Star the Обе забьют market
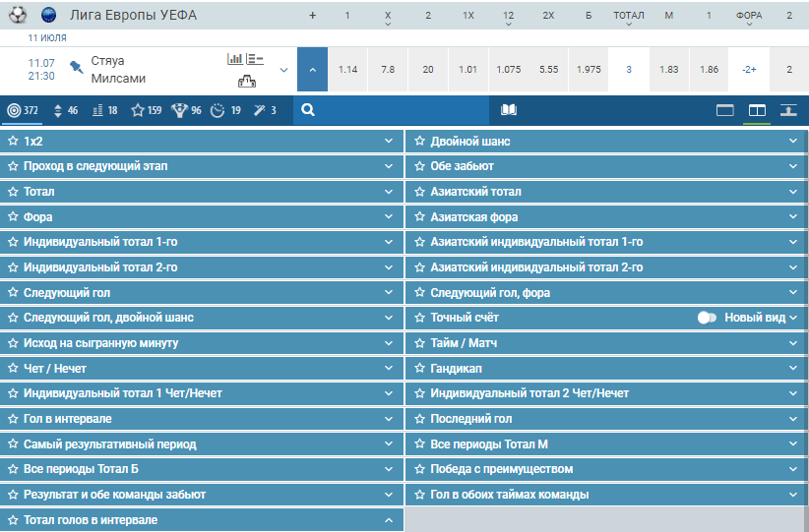The width and height of the screenshot is (809, 532). (x=419, y=166)
